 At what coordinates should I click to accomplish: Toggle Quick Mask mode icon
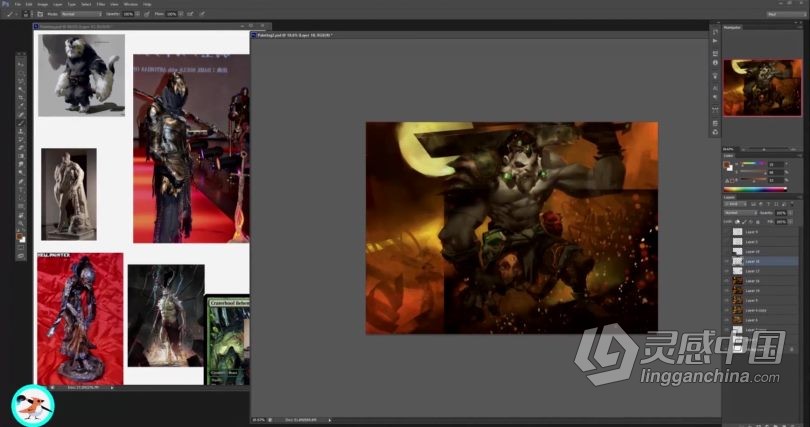pos(20,247)
